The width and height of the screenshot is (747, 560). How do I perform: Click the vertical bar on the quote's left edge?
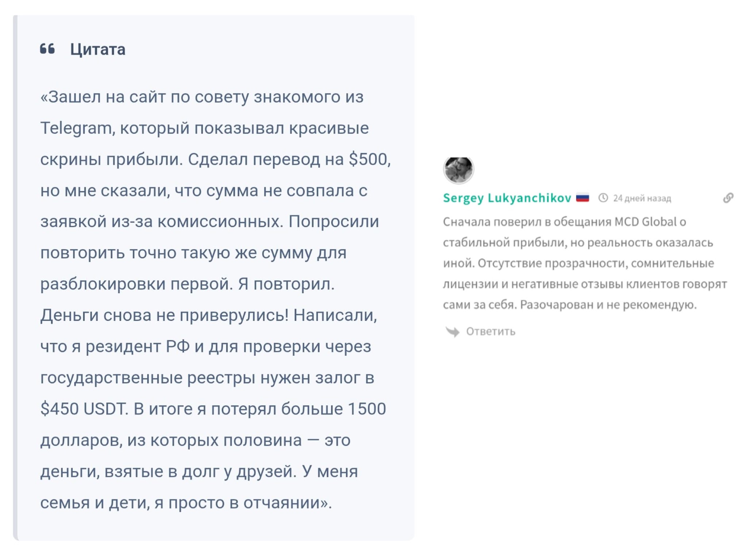pyautogui.click(x=15, y=278)
